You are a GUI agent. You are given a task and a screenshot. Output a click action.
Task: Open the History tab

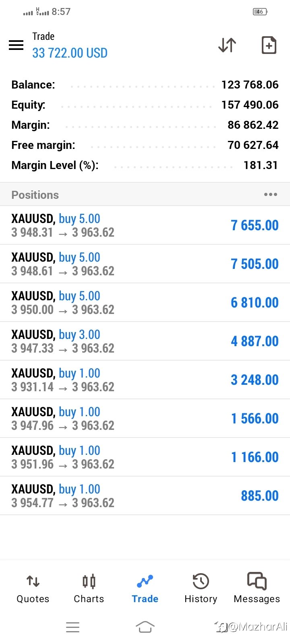[201, 588]
